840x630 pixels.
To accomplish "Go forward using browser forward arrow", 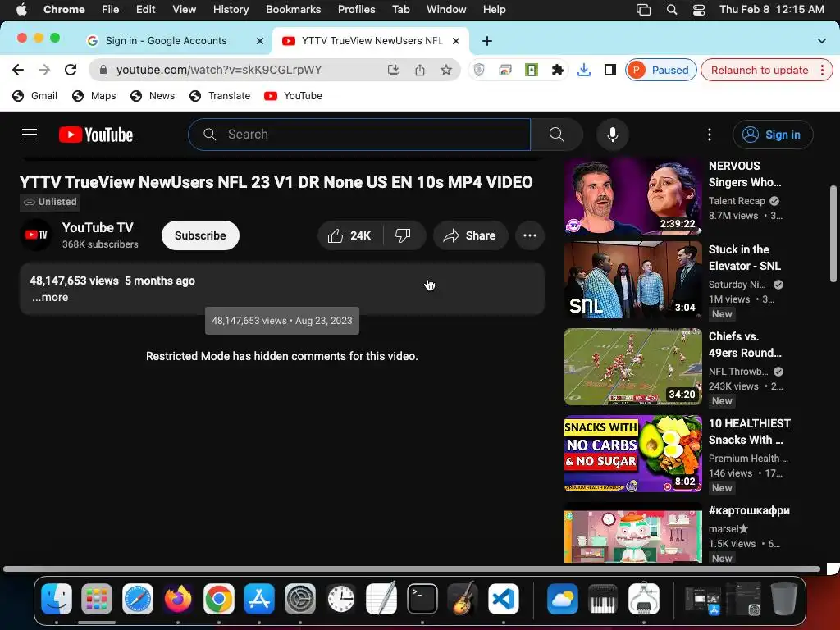I will tap(44, 70).
